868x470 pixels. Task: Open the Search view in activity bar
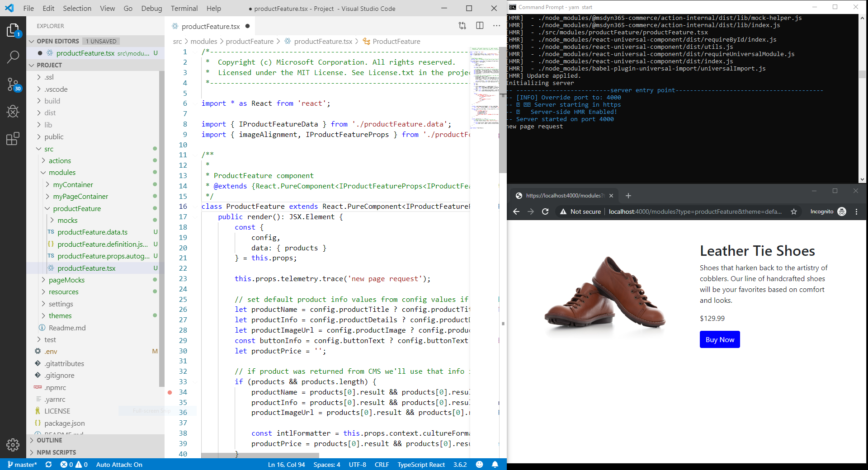click(13, 57)
